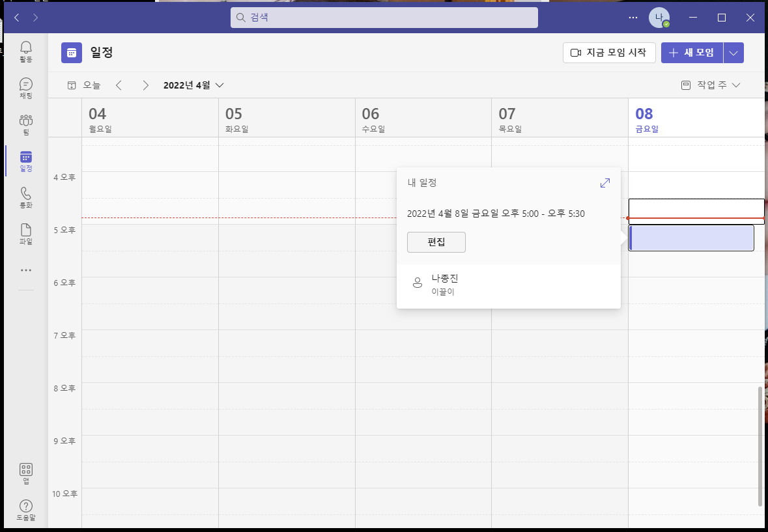Screen dimensions: 768x532
Task: Click the vertical scrollbar in calendar
Action: (x=760, y=445)
